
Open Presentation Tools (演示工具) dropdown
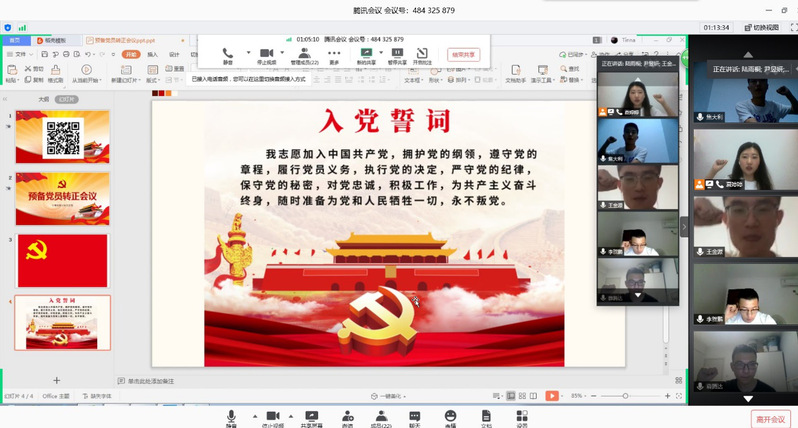coord(543,74)
